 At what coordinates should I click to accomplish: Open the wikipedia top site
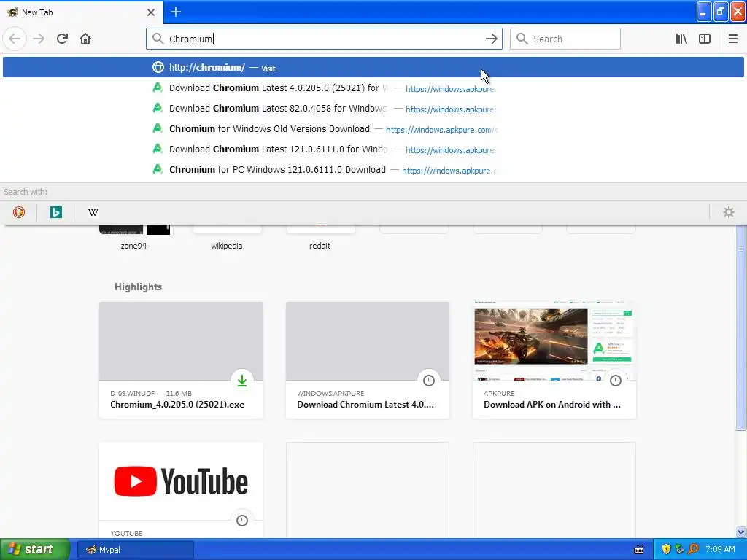[227, 237]
